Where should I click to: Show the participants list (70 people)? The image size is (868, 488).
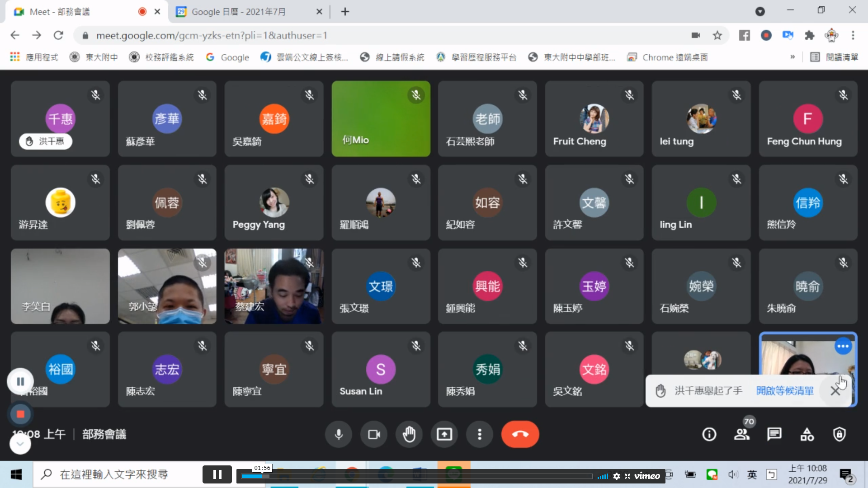coord(741,434)
